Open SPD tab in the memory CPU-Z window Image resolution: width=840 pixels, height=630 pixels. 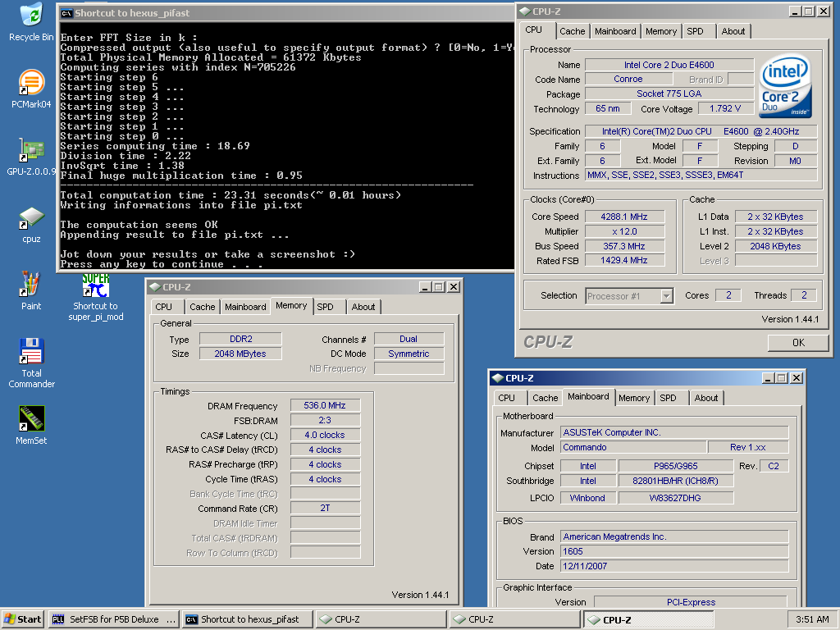(325, 307)
